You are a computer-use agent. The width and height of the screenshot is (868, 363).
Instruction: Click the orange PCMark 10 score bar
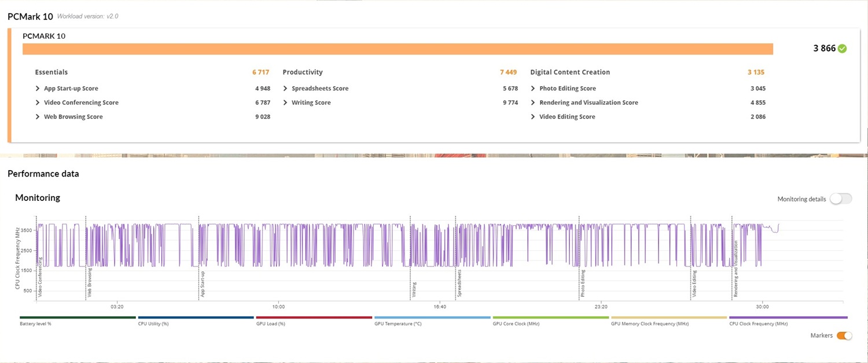point(398,49)
